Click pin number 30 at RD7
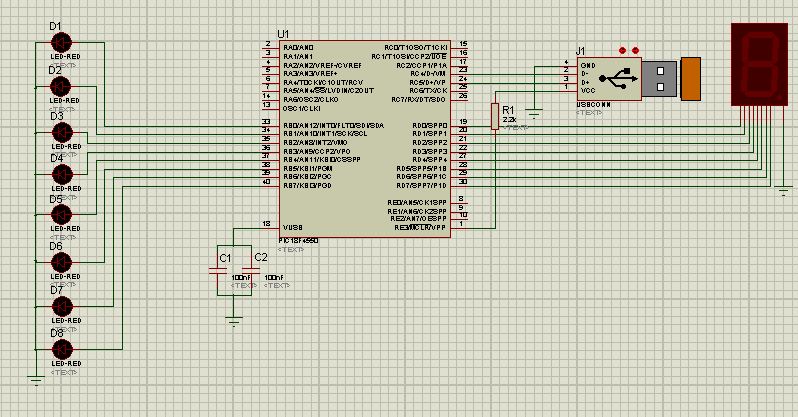Viewport: 798px width, 417px height. [463, 182]
